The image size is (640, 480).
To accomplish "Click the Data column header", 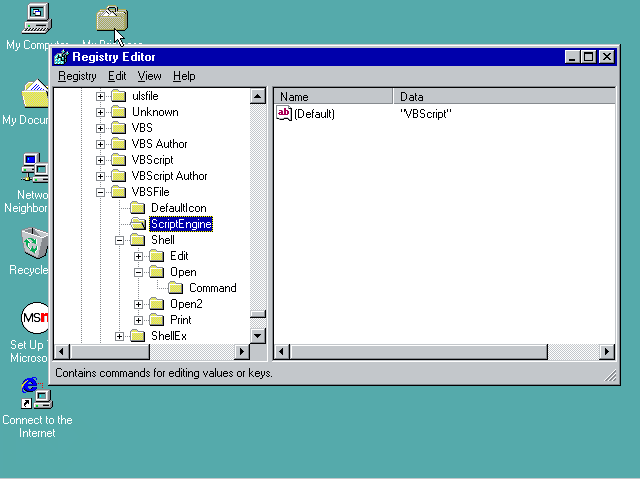I will point(504,97).
